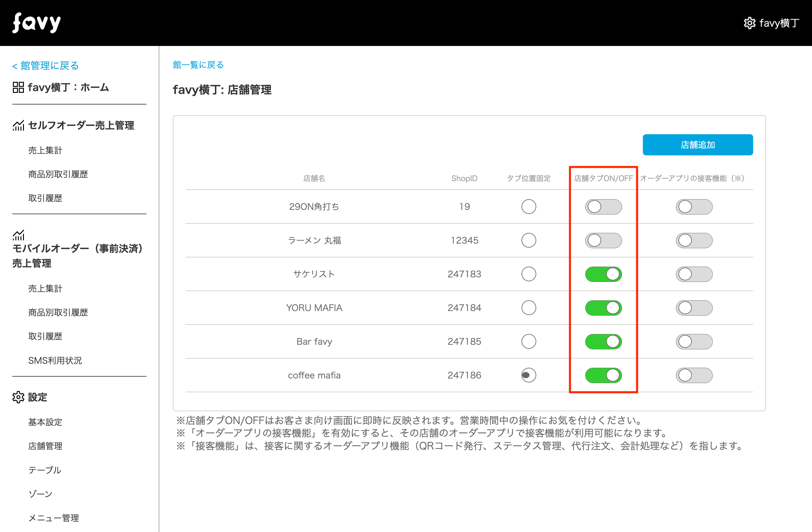This screenshot has height=532, width=812.
Task: Open favy横丁：ホーム in the sidebar
Action: click(68, 87)
